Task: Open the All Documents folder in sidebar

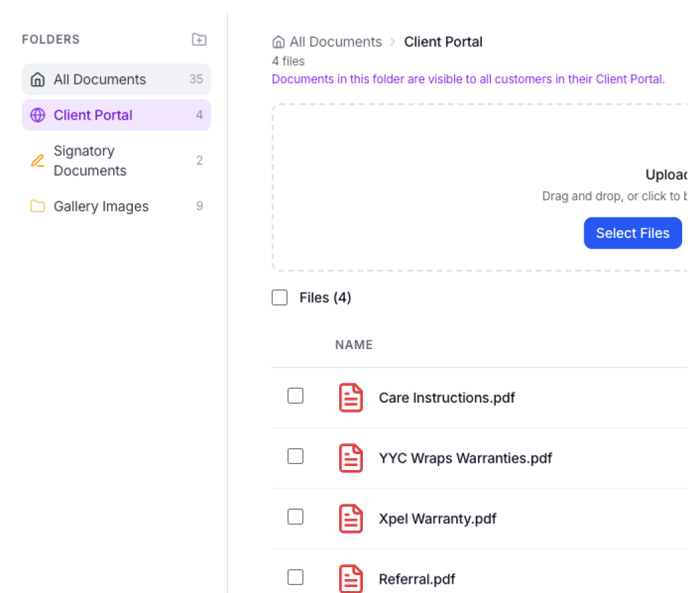Action: (116, 79)
